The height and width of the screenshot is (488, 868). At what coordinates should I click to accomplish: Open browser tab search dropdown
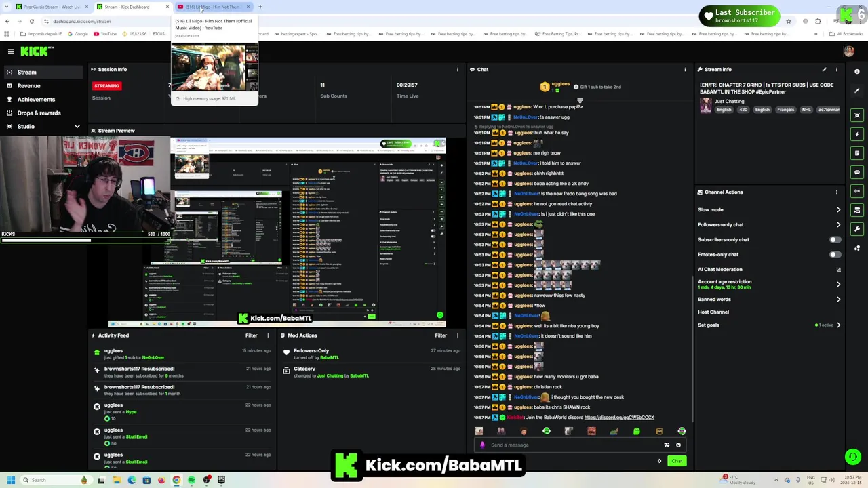tap(7, 7)
